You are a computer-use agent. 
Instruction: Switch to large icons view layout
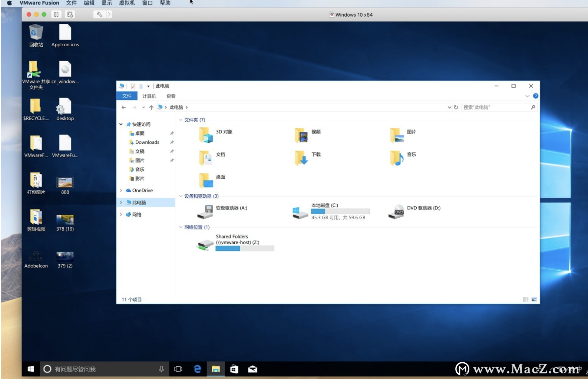pos(534,299)
